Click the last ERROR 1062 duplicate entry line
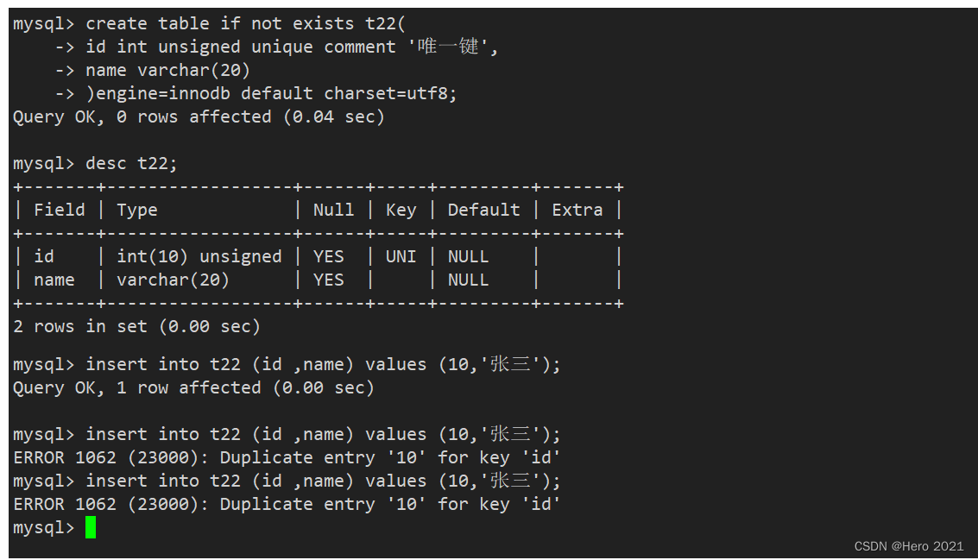 tap(287, 504)
